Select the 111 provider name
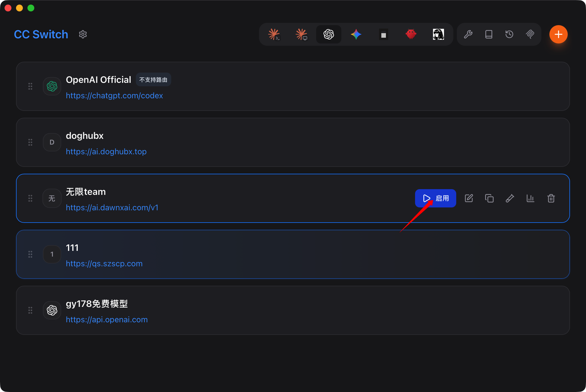 tap(72, 248)
